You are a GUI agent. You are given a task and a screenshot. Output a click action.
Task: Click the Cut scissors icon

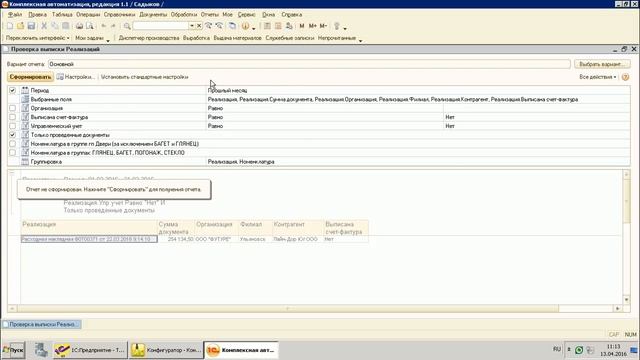(44, 26)
